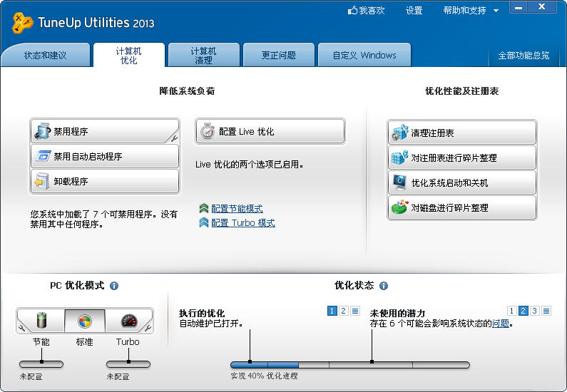Select the 计算机优化 tab

click(128, 56)
